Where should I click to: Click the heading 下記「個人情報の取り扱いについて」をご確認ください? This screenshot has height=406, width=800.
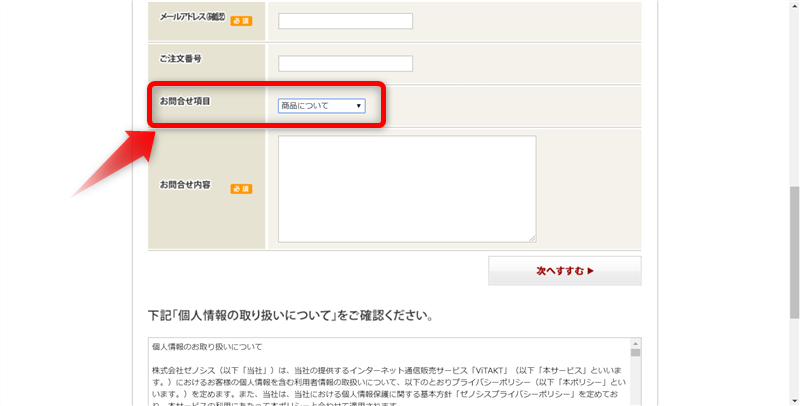[291, 315]
